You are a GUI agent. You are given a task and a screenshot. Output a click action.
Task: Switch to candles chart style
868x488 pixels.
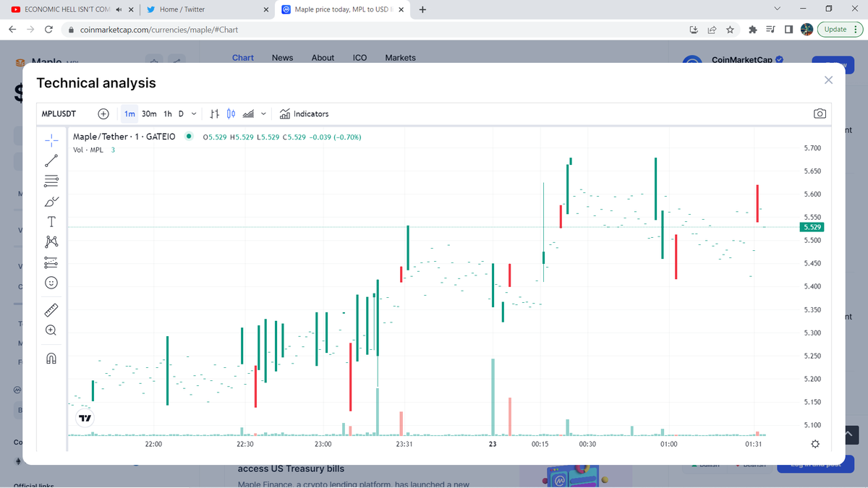pyautogui.click(x=231, y=114)
